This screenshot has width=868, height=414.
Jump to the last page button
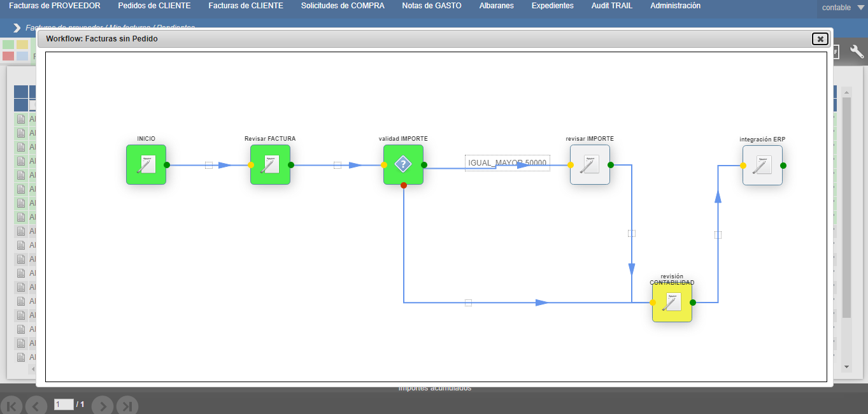pyautogui.click(x=127, y=406)
